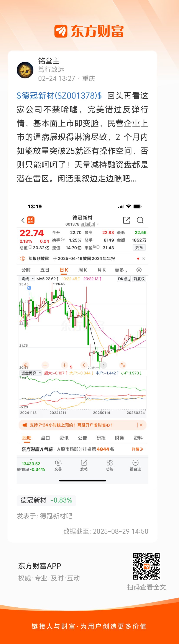Tap the speaker announcement icon
This screenshot has width=179, height=644.
[x=22, y=258]
